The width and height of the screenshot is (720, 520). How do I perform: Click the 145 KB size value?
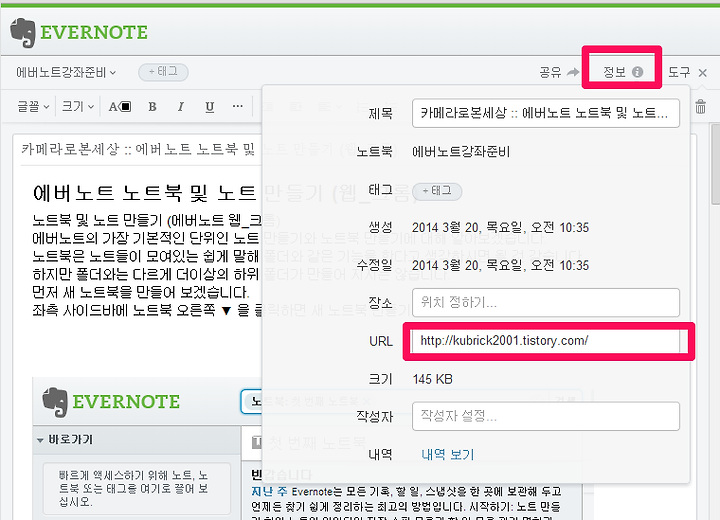[x=432, y=379]
